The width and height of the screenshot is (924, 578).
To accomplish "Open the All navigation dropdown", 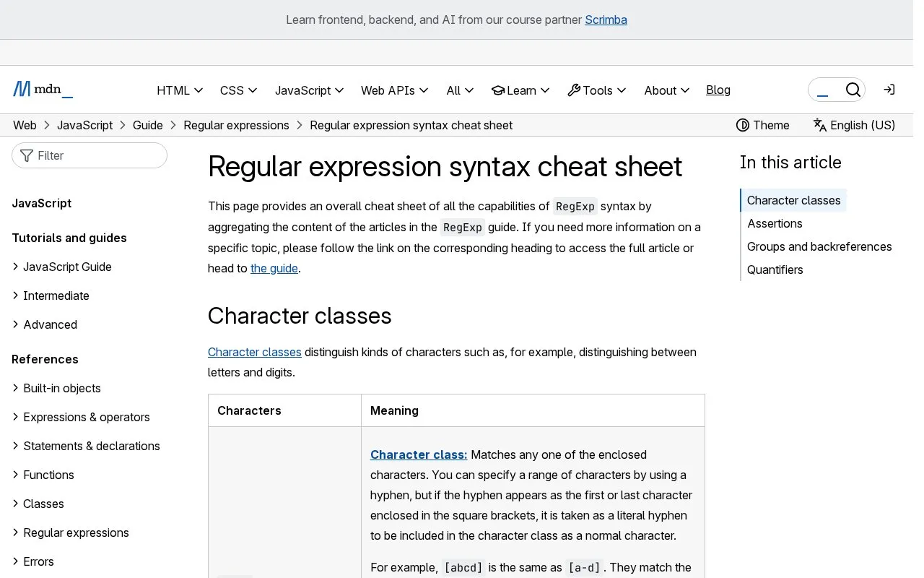I will point(460,90).
